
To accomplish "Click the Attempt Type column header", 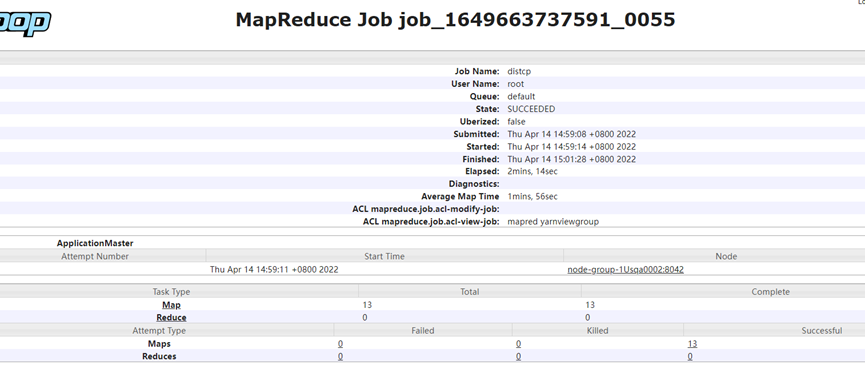I will click(159, 331).
